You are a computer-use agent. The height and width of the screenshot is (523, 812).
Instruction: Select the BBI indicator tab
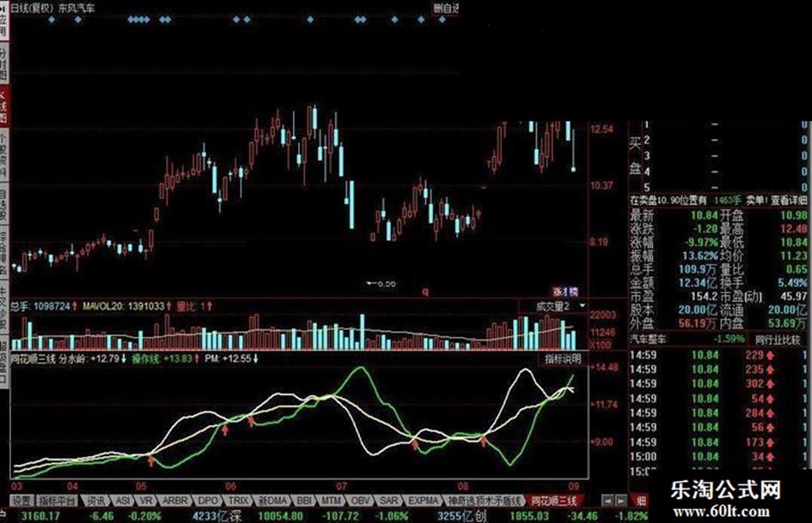click(304, 501)
